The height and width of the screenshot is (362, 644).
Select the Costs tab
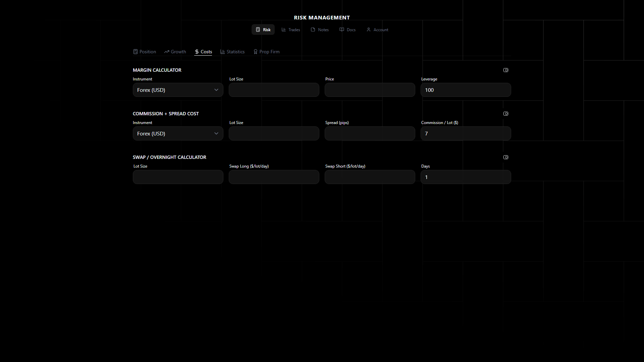pyautogui.click(x=203, y=52)
